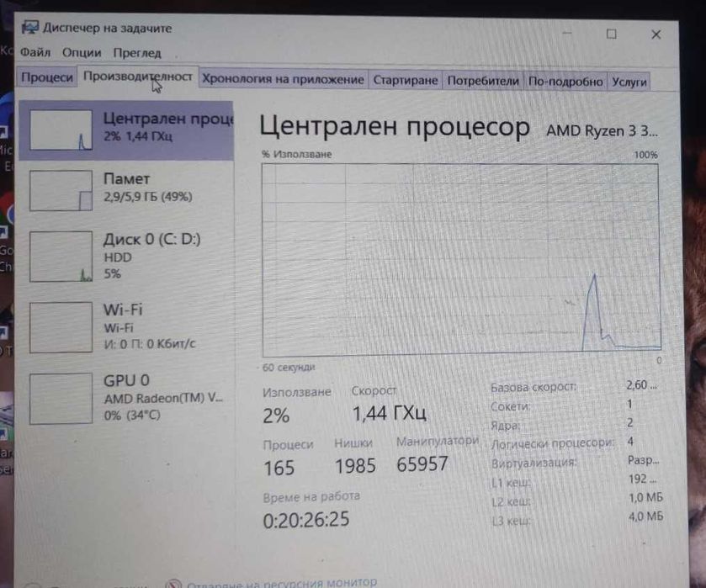Click the GPU 0 sidebar heading
The height and width of the screenshot is (588, 706).
pyautogui.click(x=126, y=381)
